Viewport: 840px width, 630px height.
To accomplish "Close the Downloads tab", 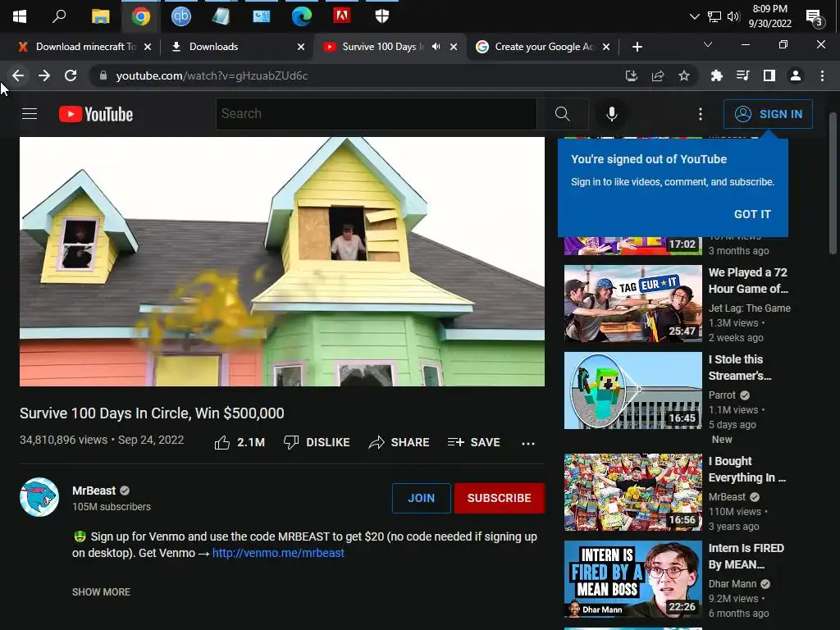I will pyautogui.click(x=301, y=47).
